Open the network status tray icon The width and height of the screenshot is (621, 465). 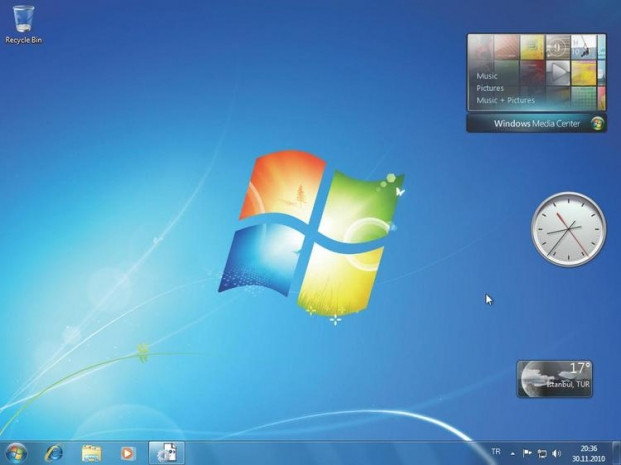click(x=542, y=454)
